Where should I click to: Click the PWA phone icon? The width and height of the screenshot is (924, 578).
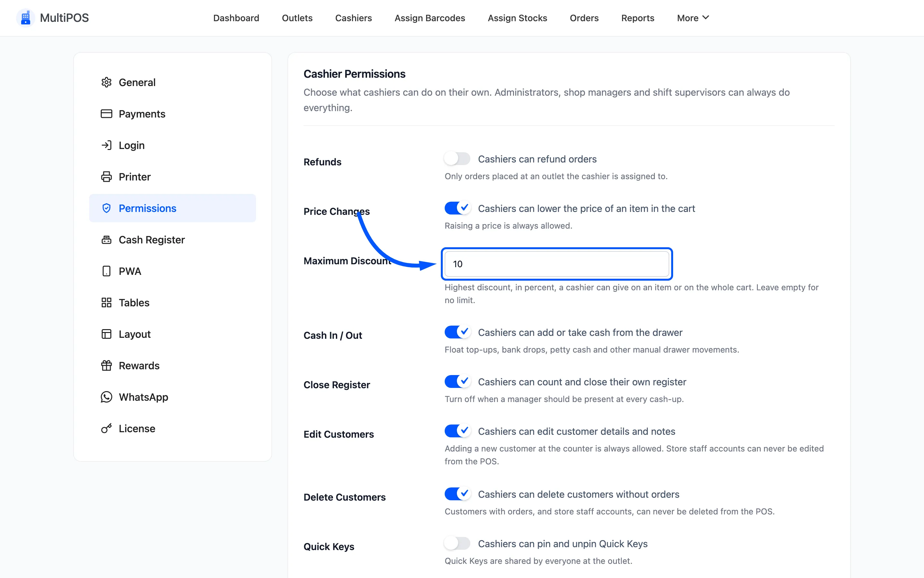pyautogui.click(x=106, y=271)
